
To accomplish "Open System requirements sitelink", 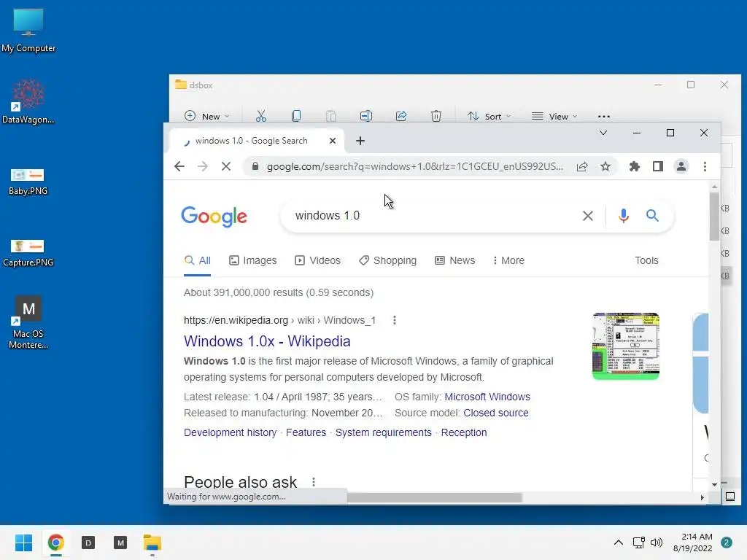I will (384, 432).
